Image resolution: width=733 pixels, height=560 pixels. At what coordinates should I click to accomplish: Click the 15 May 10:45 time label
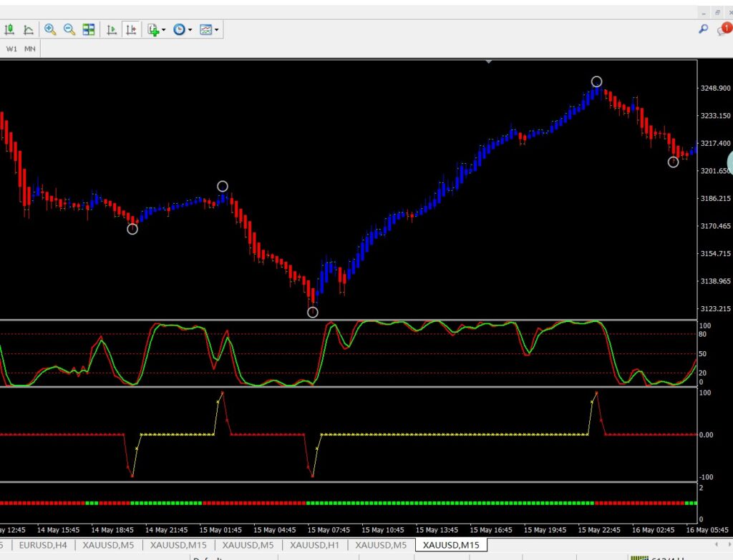(383, 530)
